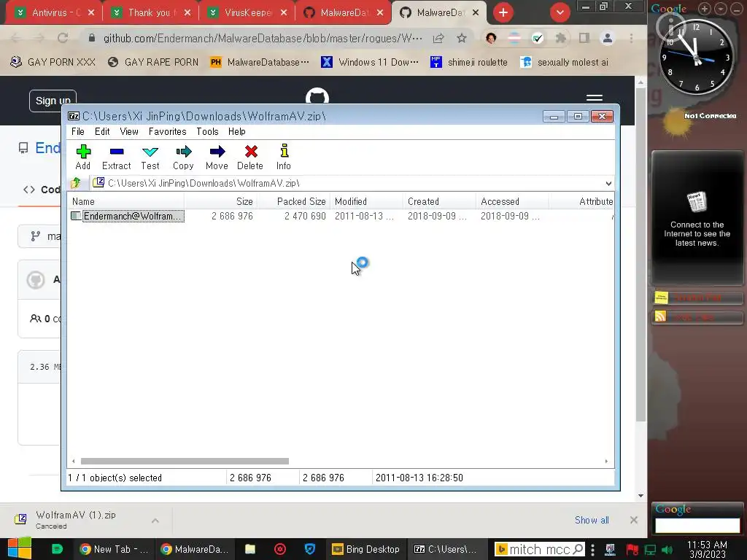The width and height of the screenshot is (747, 560).
Task: Open the File menu in 7-Zip
Action: 77,131
